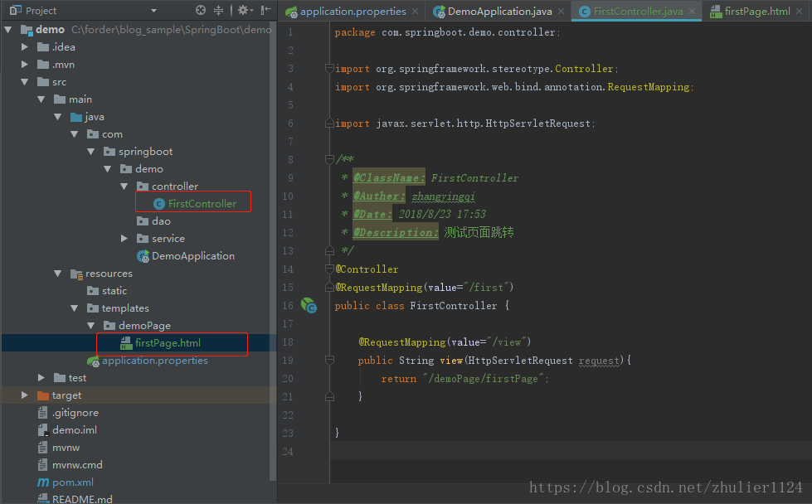Toggle fold on the import statements
812x504 pixels.
coord(330,69)
